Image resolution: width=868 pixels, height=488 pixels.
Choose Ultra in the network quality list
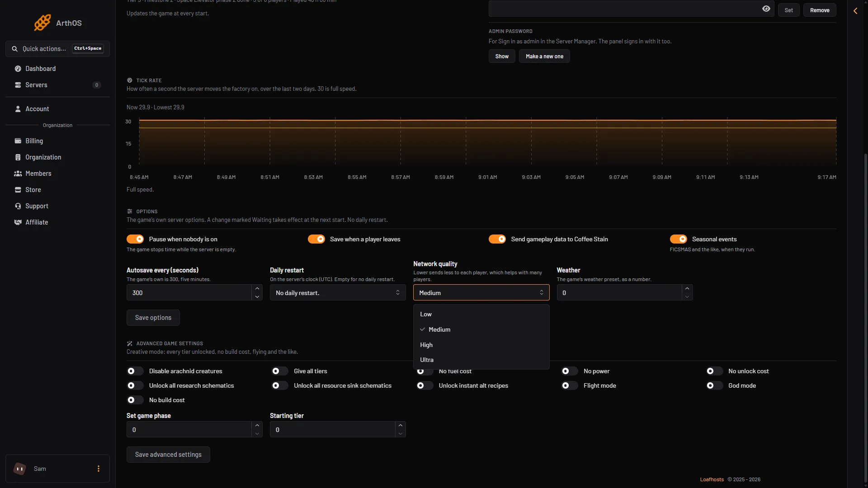(x=481, y=360)
